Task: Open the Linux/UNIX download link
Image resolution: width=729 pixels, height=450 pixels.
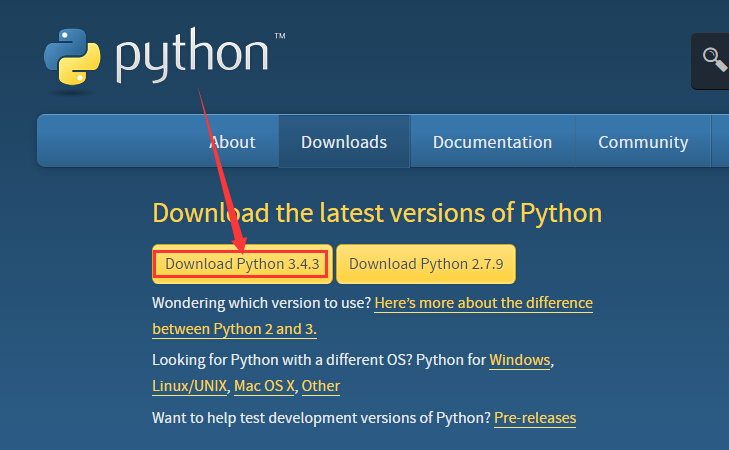Action: 190,385
